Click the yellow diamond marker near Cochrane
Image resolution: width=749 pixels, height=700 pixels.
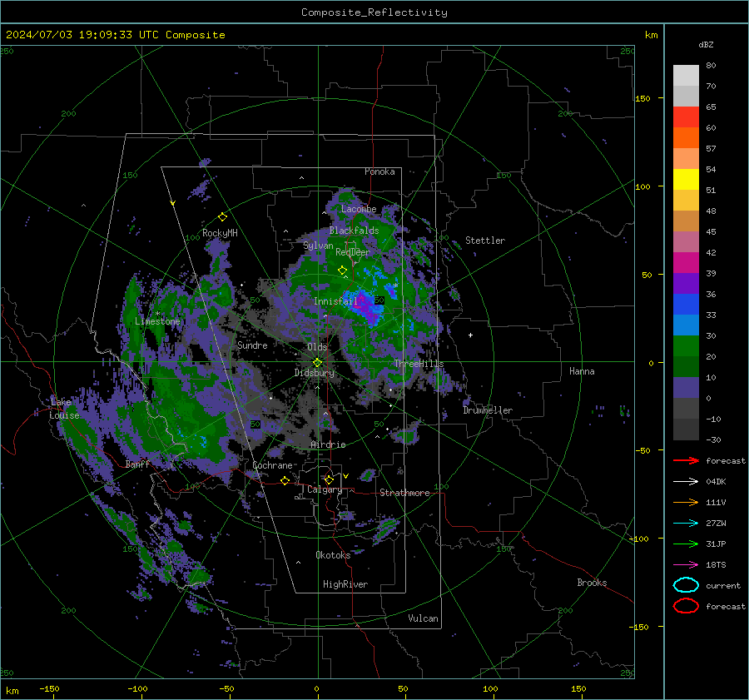point(285,480)
